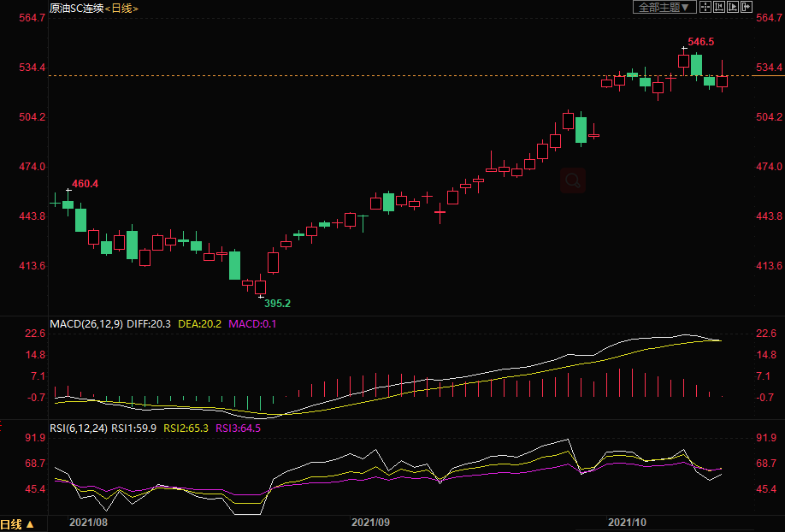Click the 2021/08 date on time axis
The height and width of the screenshot is (532, 785).
click(x=88, y=521)
